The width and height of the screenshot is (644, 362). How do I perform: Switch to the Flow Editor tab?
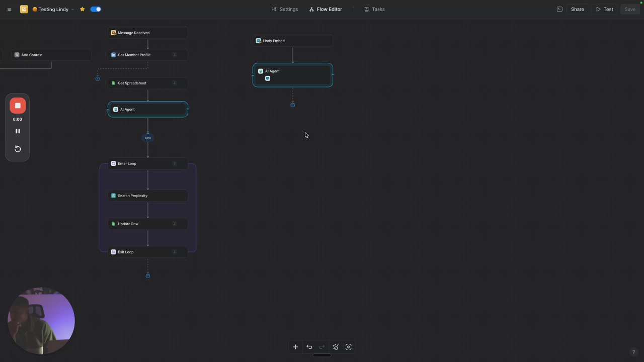tap(326, 9)
